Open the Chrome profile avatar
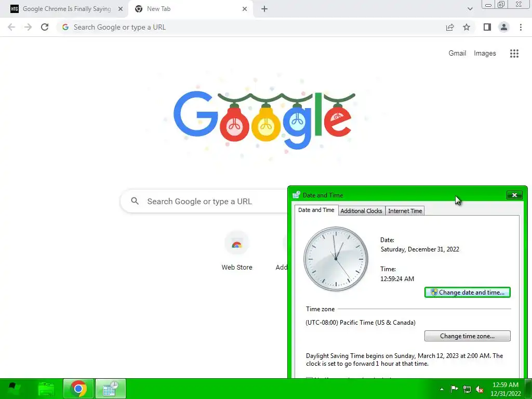Screen dimensions: 532x399 504,27
